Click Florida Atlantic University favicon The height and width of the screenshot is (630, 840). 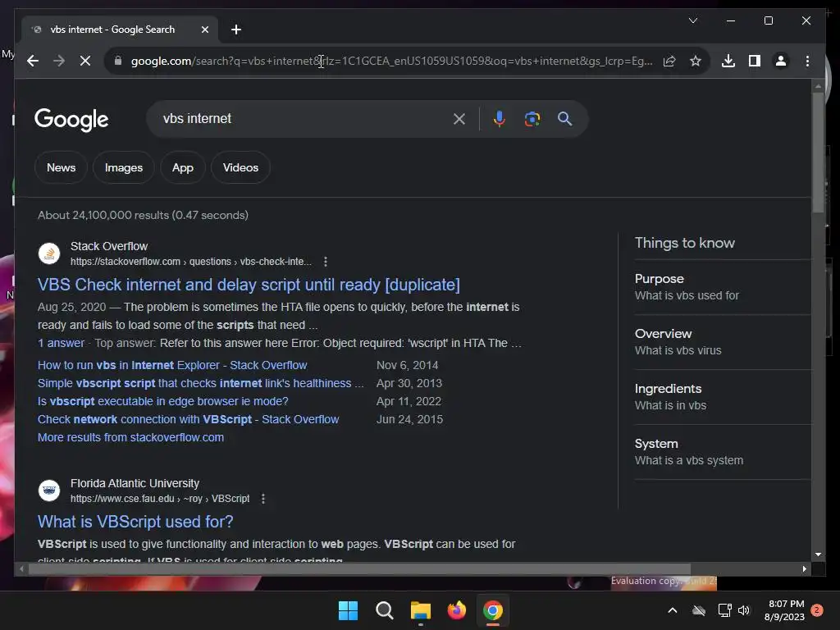pos(49,491)
